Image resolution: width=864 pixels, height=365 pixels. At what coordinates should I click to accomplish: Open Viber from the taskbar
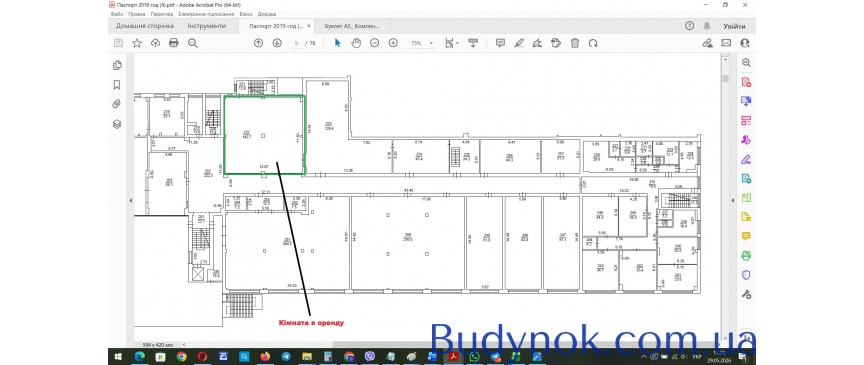370,357
